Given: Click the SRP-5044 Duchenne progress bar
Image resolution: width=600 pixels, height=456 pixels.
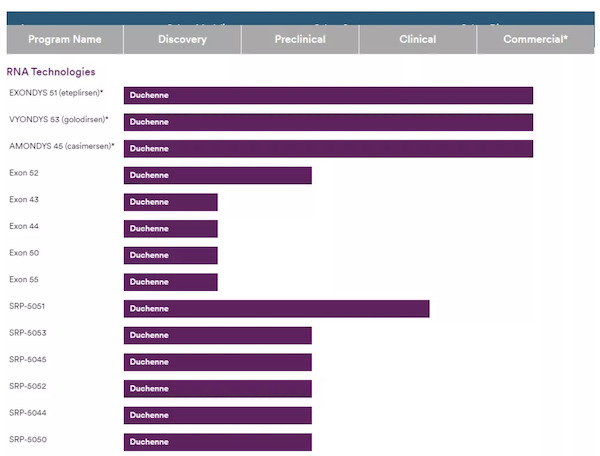Looking at the screenshot, I should [218, 415].
